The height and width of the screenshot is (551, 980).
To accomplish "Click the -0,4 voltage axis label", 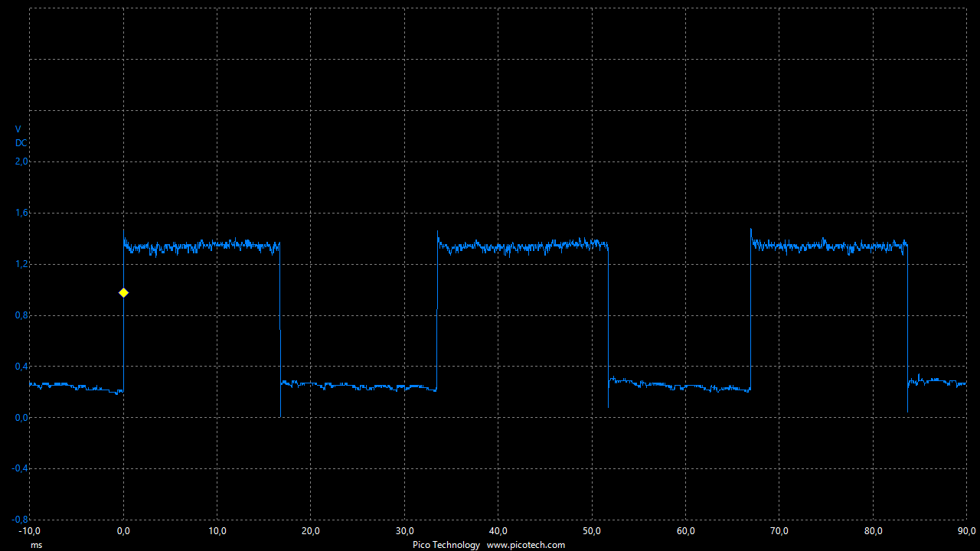I will [20, 468].
